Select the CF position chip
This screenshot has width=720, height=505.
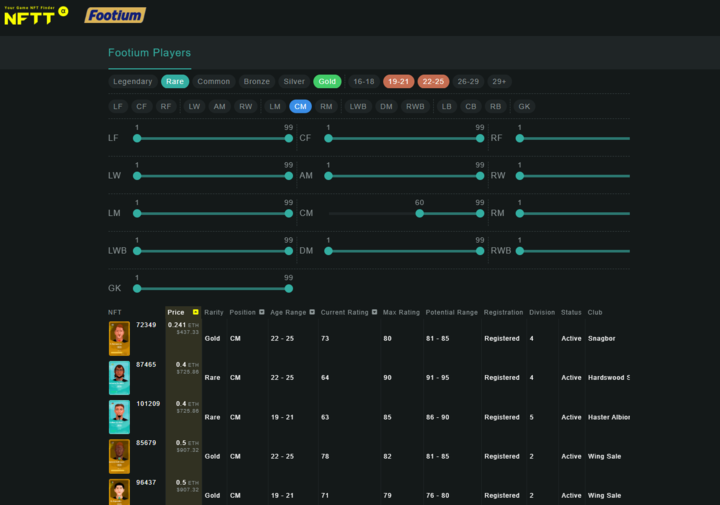(141, 107)
